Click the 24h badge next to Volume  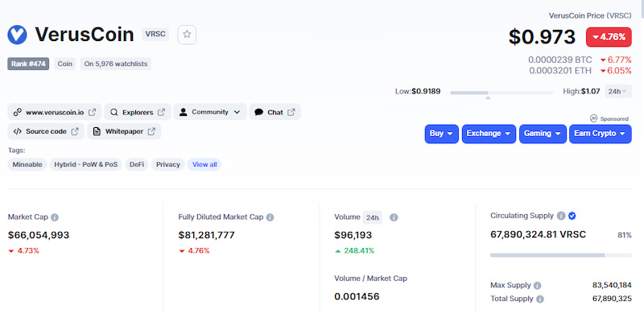pos(373,217)
